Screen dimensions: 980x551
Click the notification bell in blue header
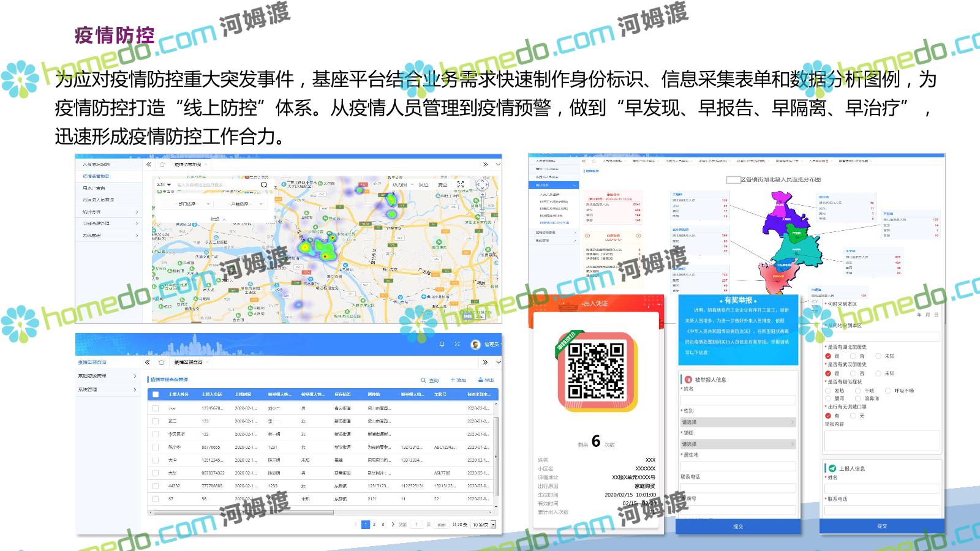(442, 345)
